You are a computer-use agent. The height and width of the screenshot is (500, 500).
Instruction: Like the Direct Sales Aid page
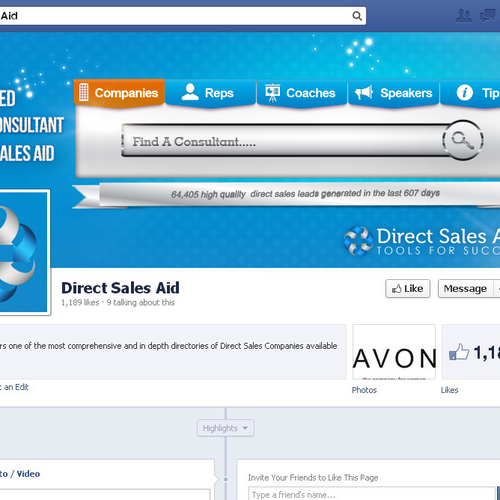click(408, 288)
